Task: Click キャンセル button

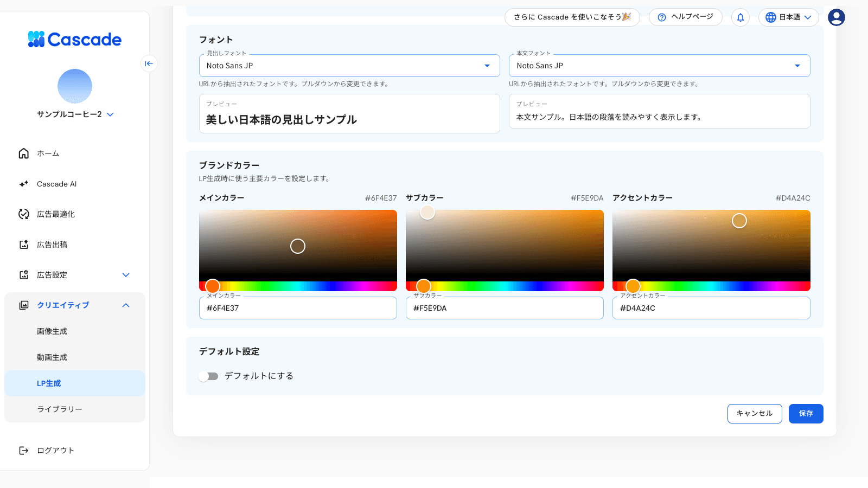Action: point(755,414)
